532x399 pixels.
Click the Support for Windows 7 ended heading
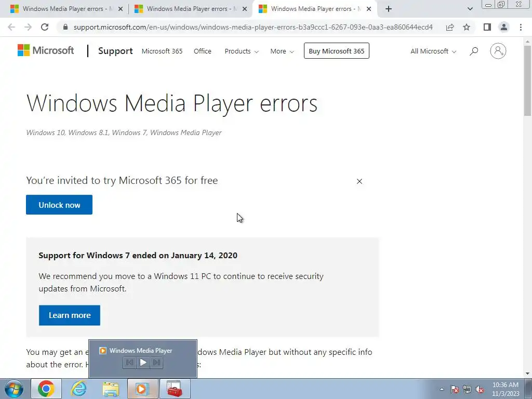pyautogui.click(x=138, y=255)
